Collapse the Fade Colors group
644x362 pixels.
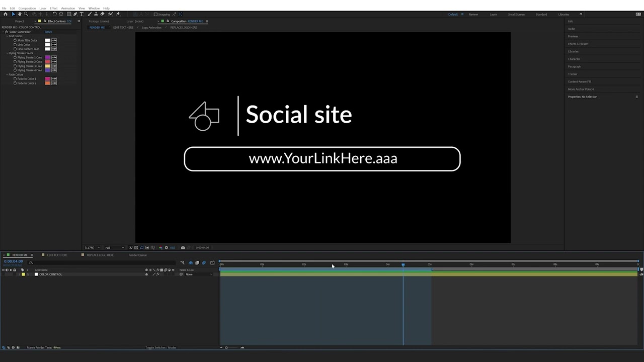point(7,74)
